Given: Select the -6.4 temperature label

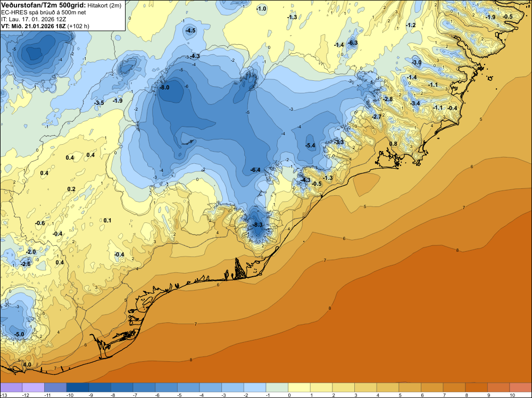Looking at the screenshot, I should click(255, 170).
